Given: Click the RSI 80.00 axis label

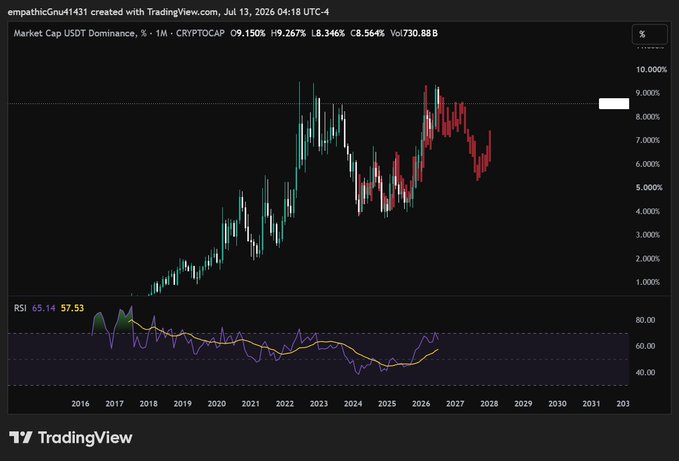Looking at the screenshot, I should (645, 320).
